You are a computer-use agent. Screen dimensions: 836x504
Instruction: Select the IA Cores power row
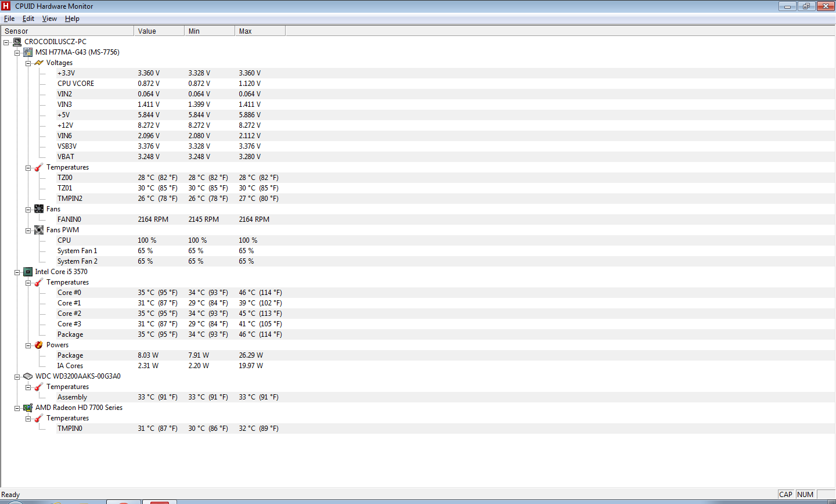(x=446, y=366)
